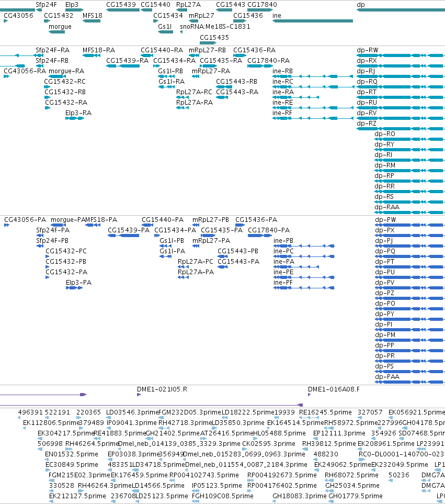The width and height of the screenshot is (445, 504).
Task: Select the morgue gene label
Action: [60, 26]
